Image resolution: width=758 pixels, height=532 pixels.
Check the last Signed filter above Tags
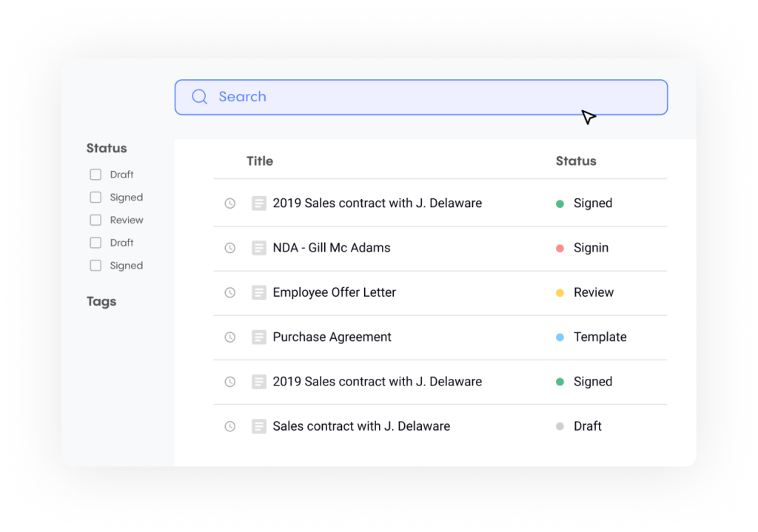click(x=95, y=266)
